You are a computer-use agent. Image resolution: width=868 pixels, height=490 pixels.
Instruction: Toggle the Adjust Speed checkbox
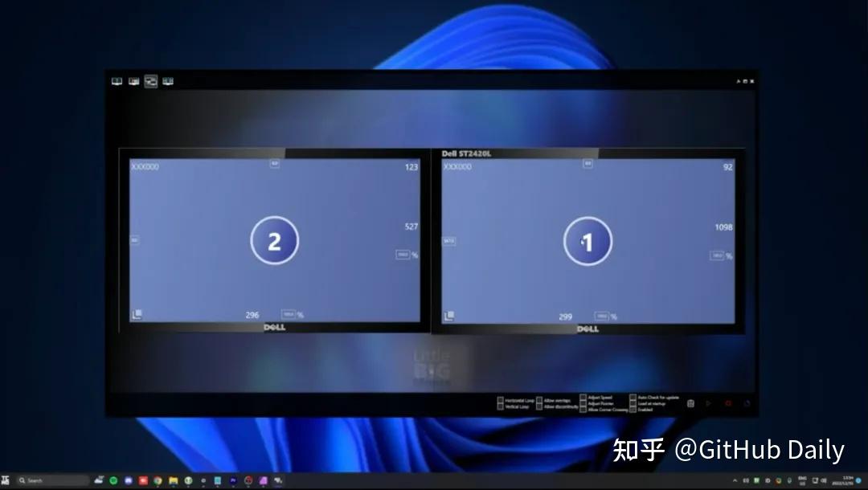tap(583, 397)
